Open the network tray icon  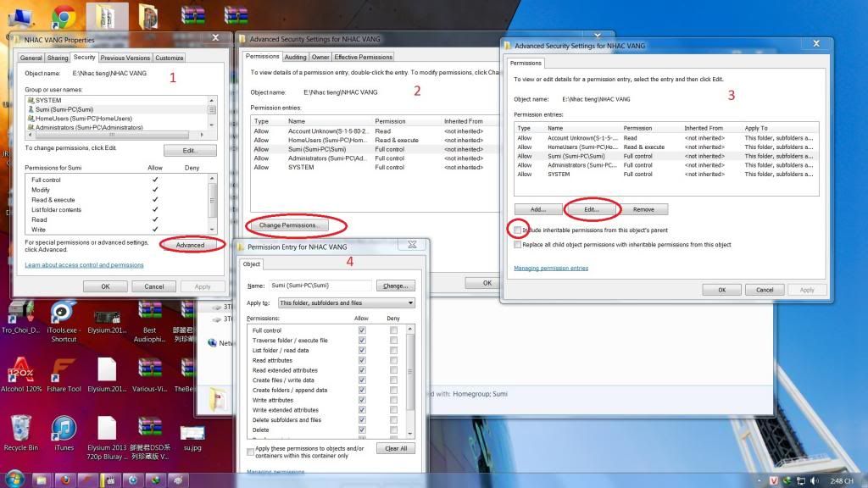(800, 481)
